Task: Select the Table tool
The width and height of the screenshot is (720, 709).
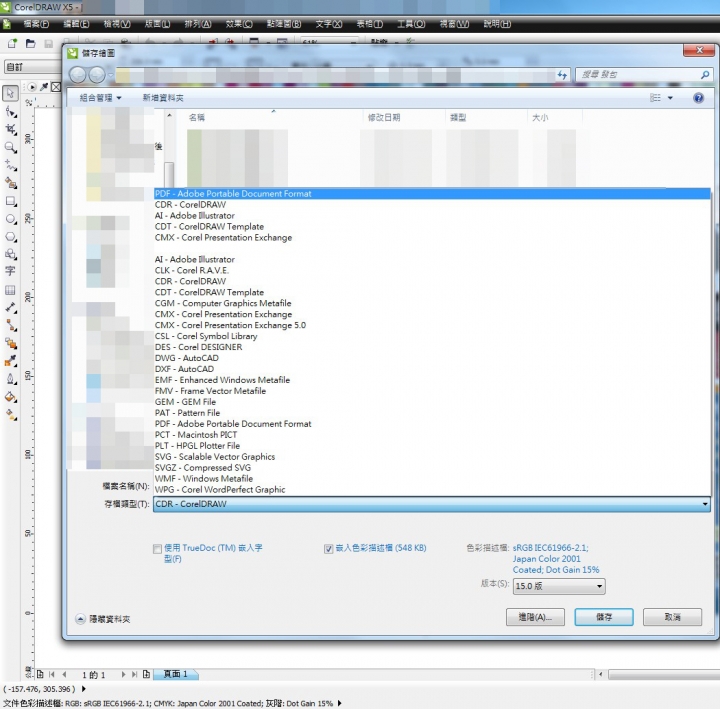Action: point(10,290)
